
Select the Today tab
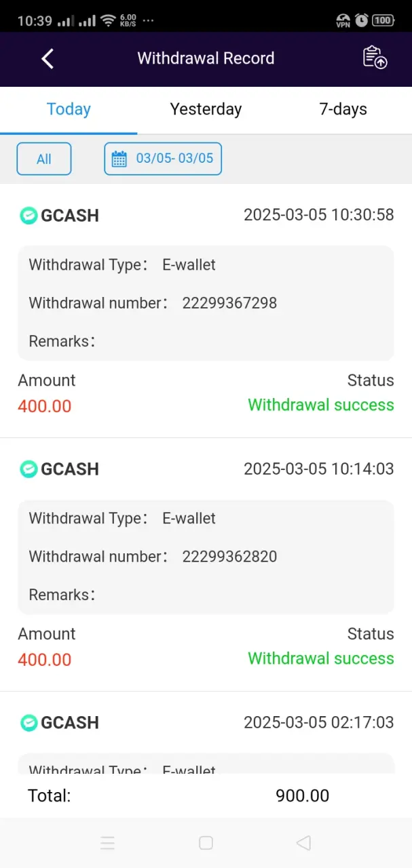69,109
